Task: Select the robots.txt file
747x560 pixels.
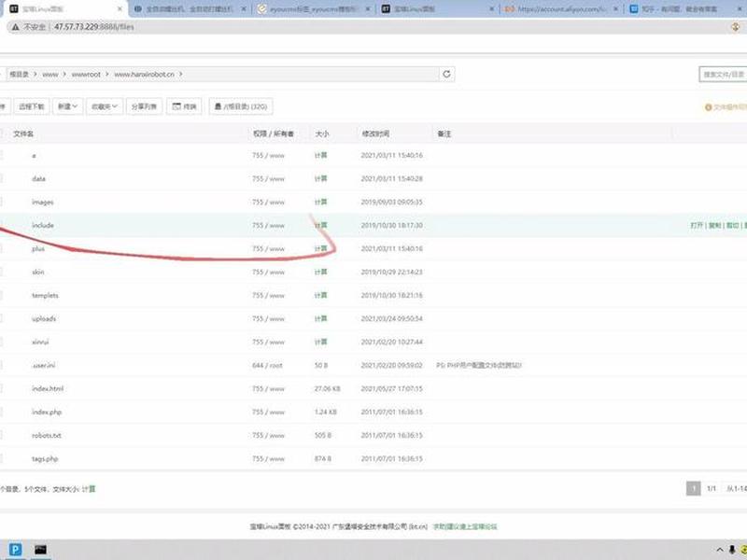Action: [46, 435]
